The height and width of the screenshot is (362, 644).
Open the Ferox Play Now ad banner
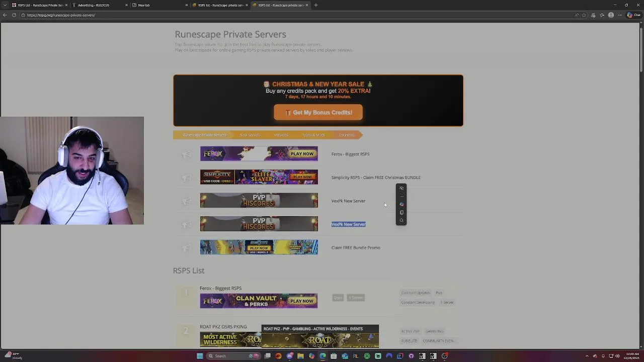[259, 154]
